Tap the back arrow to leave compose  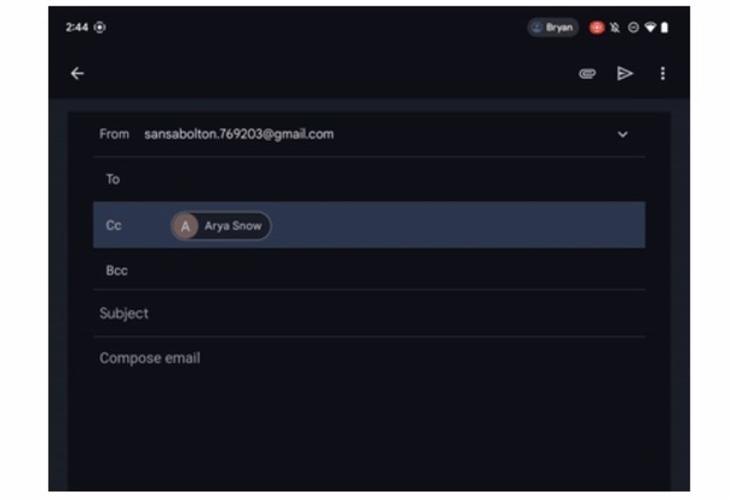(x=77, y=73)
